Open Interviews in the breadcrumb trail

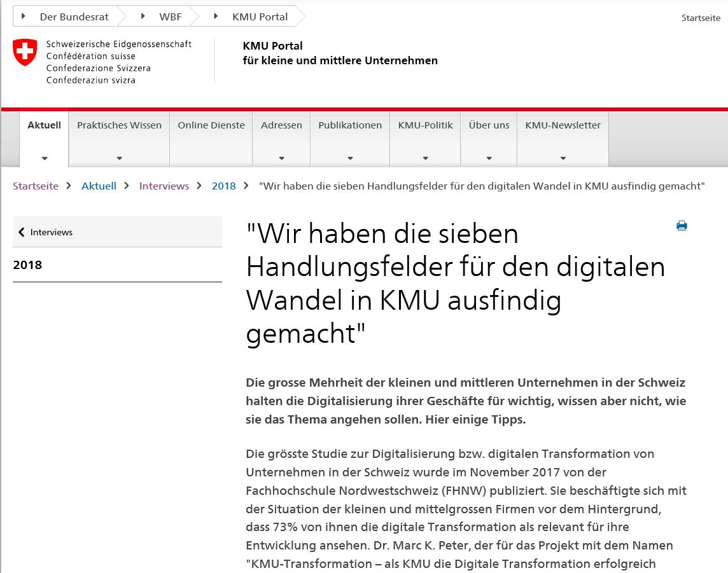[x=164, y=186]
